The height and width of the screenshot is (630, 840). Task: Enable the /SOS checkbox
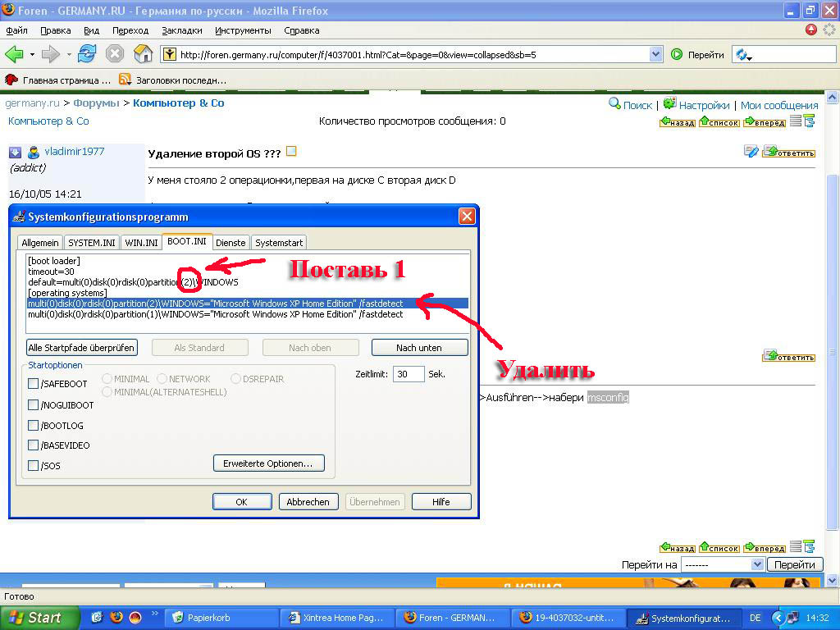33,466
